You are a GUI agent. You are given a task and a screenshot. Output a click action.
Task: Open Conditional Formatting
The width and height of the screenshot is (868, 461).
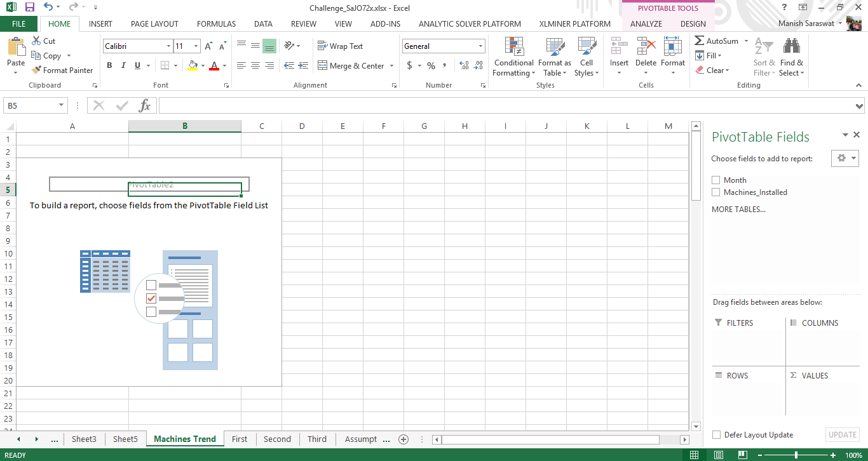513,57
